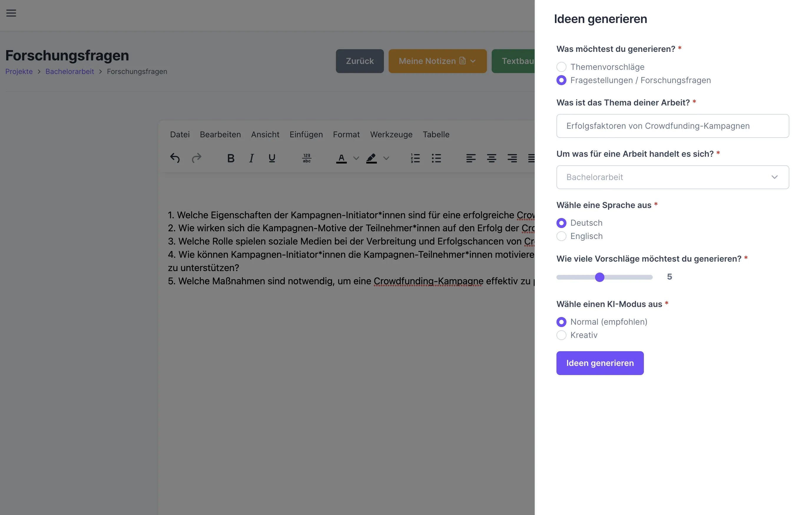Viewport: 812px width, 515px height.
Task: Toggle bold formatting
Action: click(231, 158)
